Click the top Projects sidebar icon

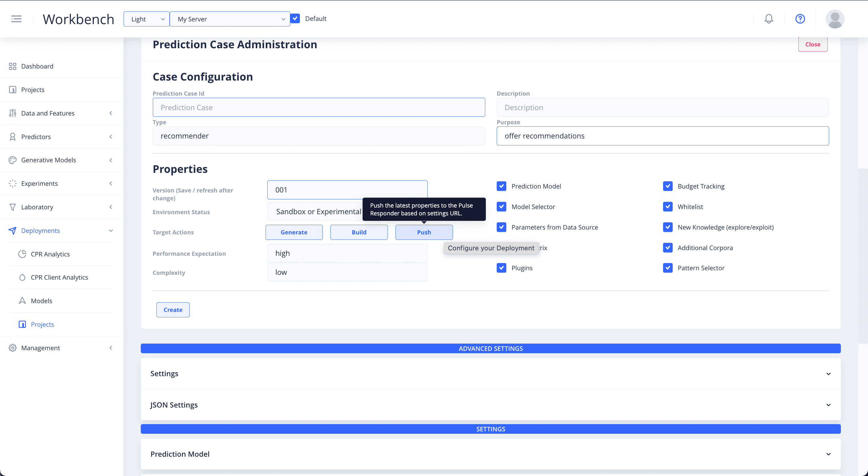[x=12, y=90]
